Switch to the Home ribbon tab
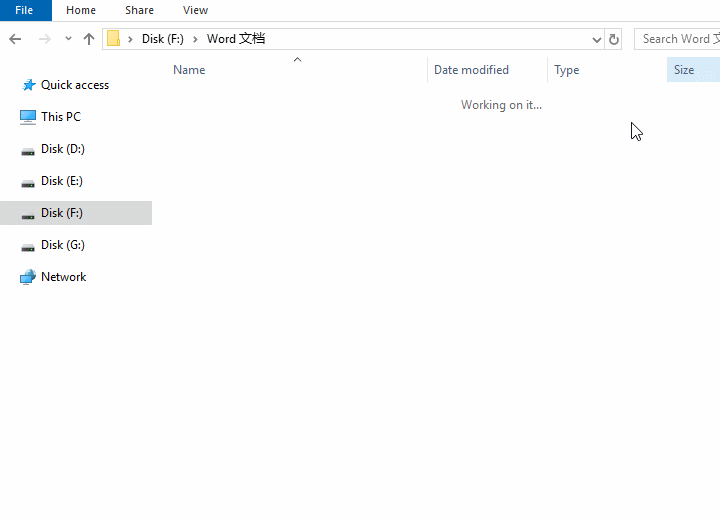 click(x=81, y=10)
